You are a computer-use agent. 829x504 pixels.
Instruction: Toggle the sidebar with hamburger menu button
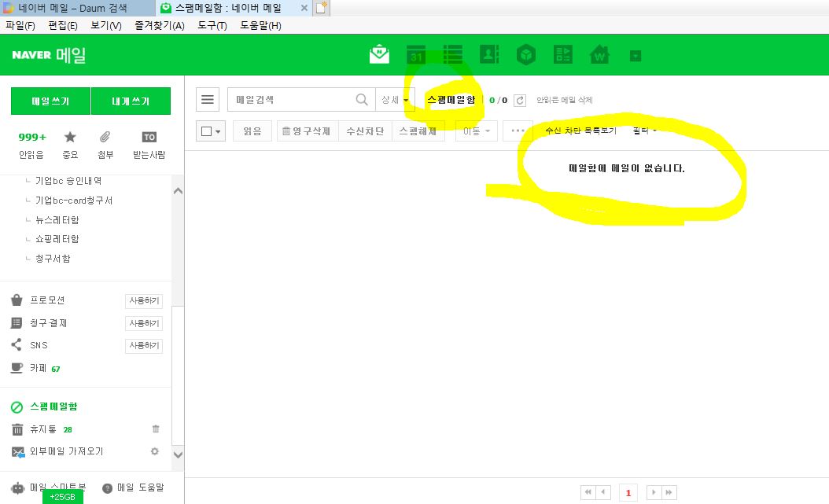coord(208,100)
